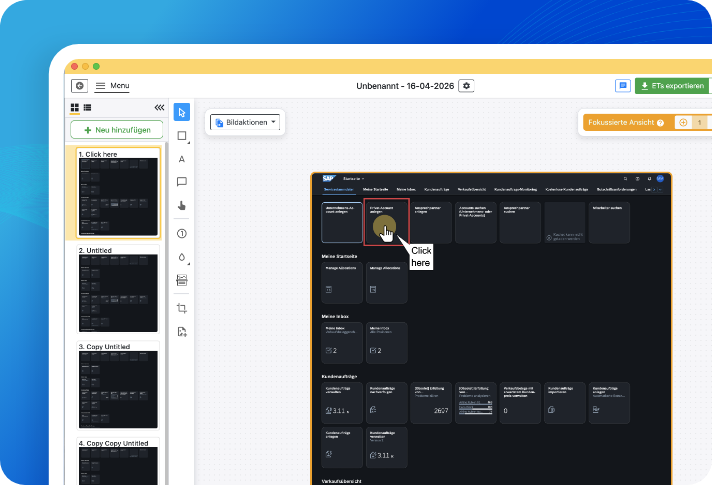
Task: Select the crop tool
Action: pos(182,308)
